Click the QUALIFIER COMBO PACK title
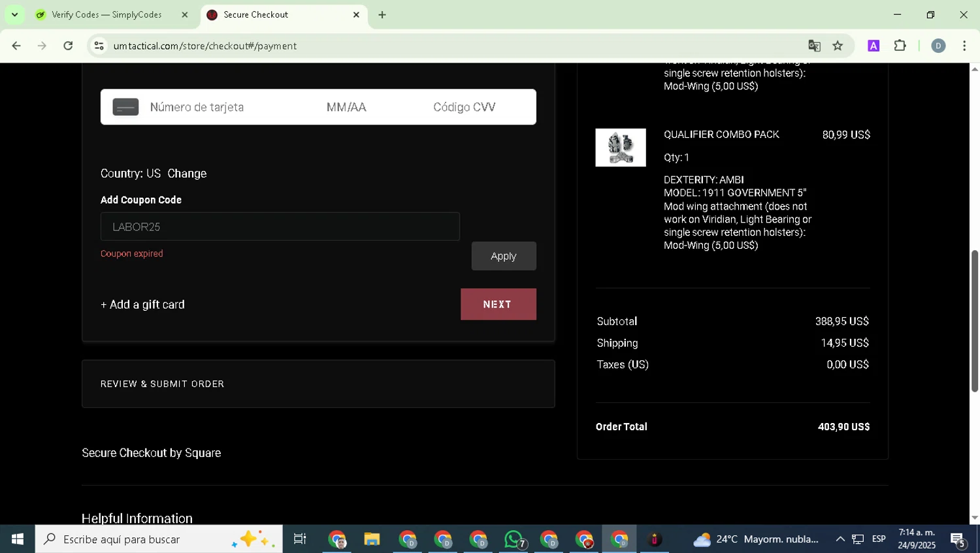This screenshot has width=980, height=553. coord(721,134)
